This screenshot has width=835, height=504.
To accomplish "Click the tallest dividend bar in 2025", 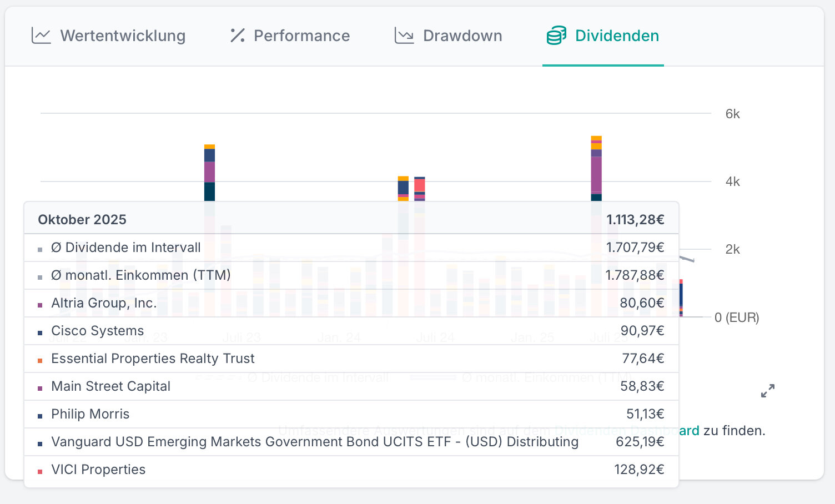I will 596,167.
